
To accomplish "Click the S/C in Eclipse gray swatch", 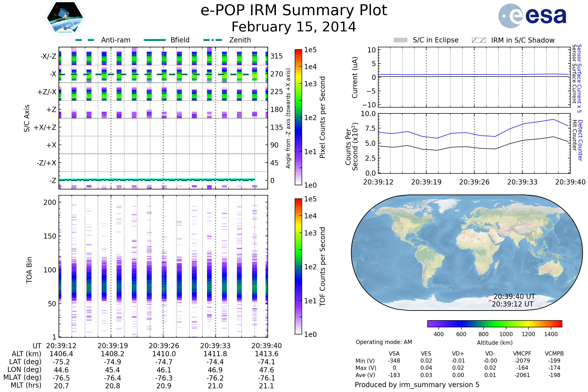I will [x=400, y=40].
